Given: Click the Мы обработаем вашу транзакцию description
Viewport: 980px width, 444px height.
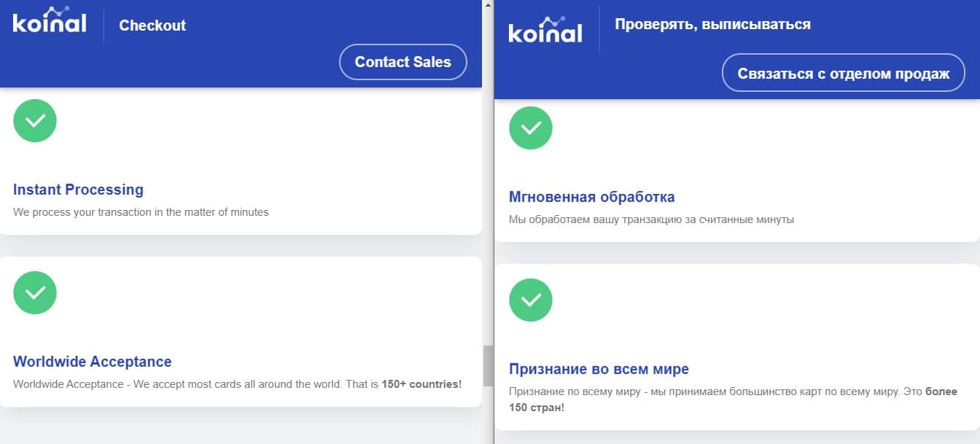Looking at the screenshot, I should (651, 219).
